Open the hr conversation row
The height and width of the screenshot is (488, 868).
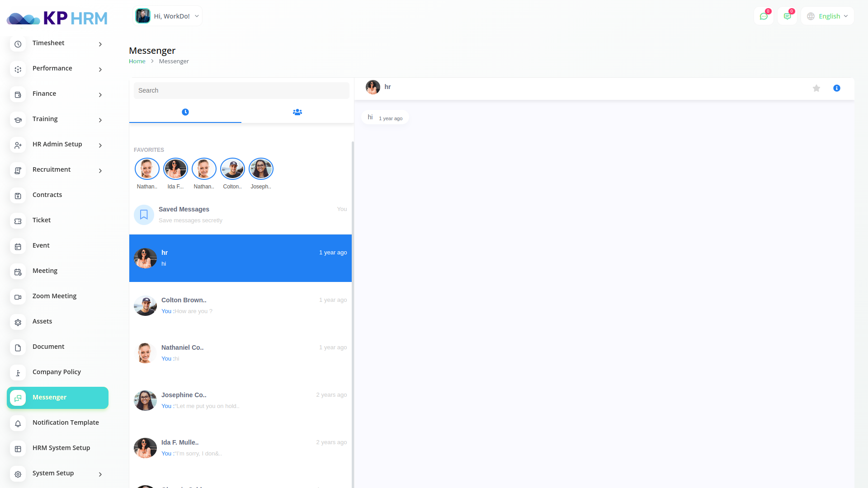pos(241,258)
